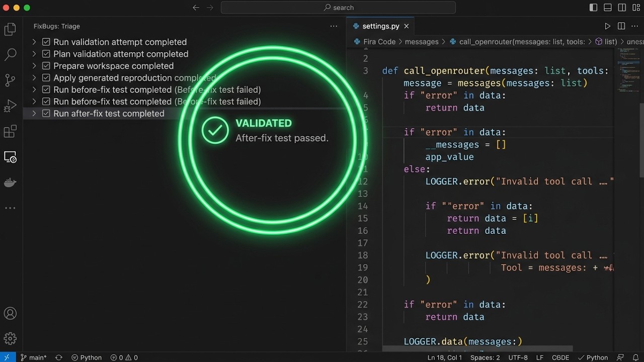This screenshot has height=362, width=644.
Task: Open the Manage gear icon
Action: point(10,338)
